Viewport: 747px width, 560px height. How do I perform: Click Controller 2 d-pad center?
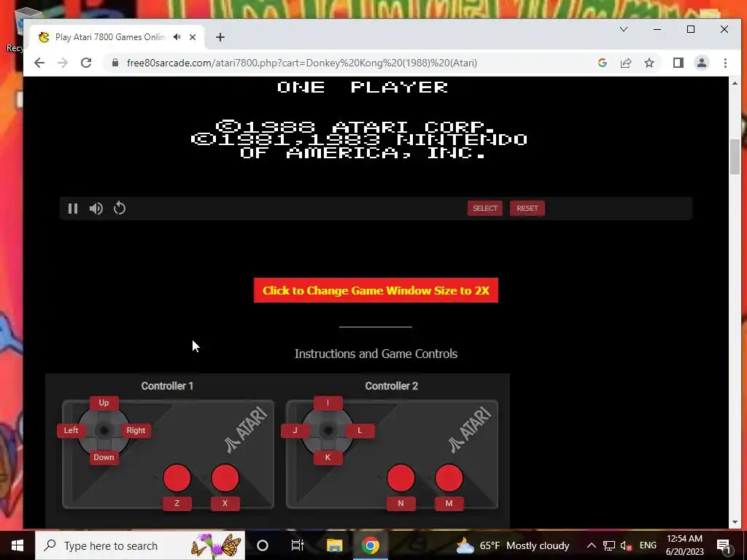click(328, 430)
